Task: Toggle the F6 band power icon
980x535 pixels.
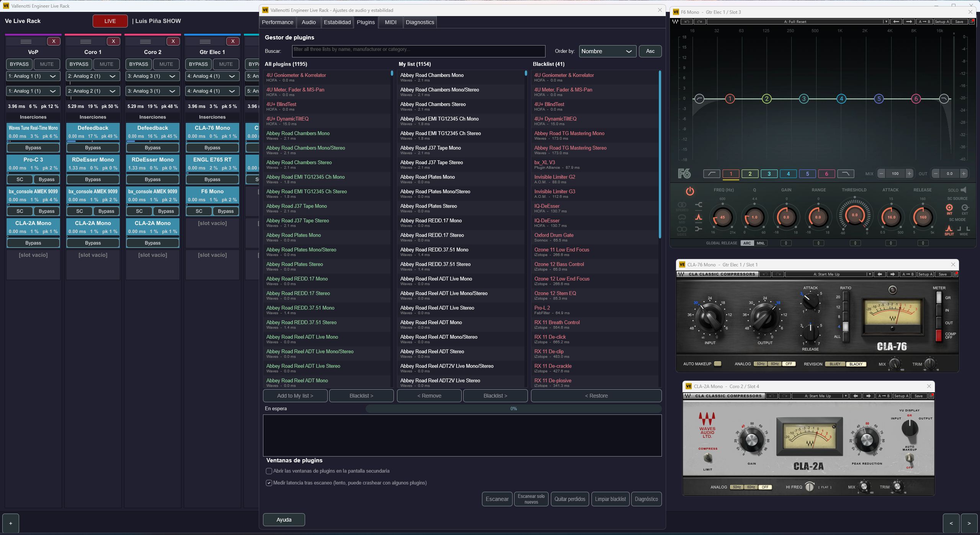Action: pos(689,191)
